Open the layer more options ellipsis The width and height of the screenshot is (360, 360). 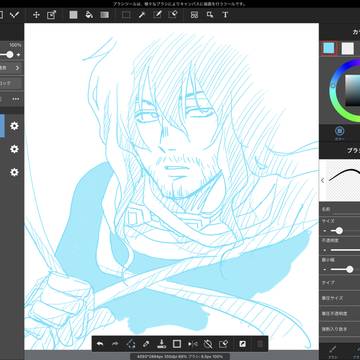[16, 99]
